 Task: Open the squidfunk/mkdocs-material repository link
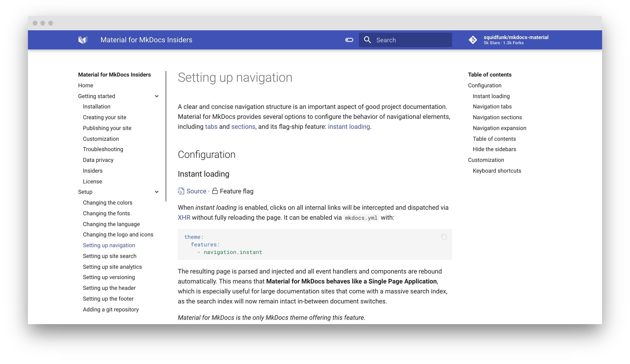pos(516,37)
